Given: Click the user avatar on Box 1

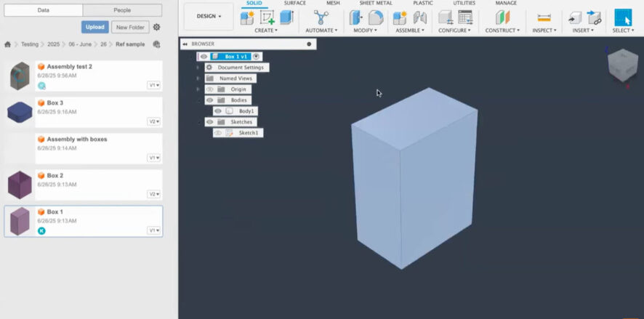Looking at the screenshot, I should coord(41,231).
